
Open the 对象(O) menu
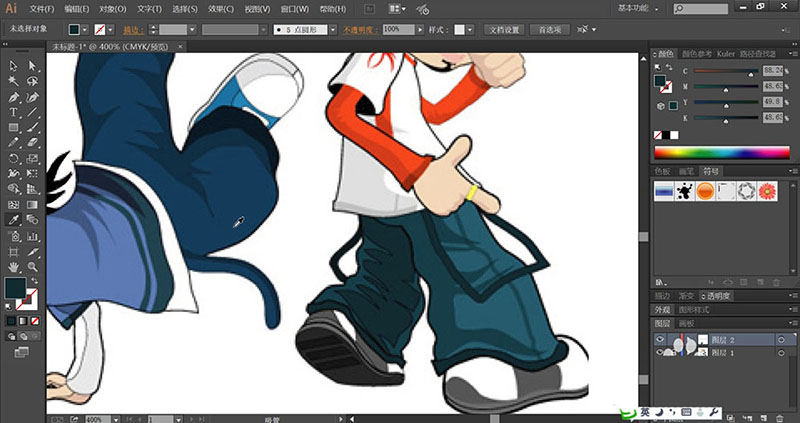tap(113, 9)
